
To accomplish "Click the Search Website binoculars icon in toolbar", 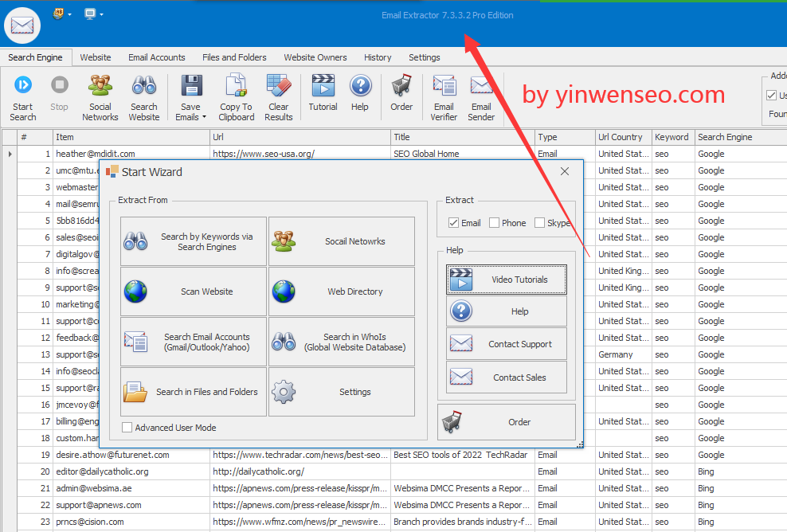I will tap(144, 85).
